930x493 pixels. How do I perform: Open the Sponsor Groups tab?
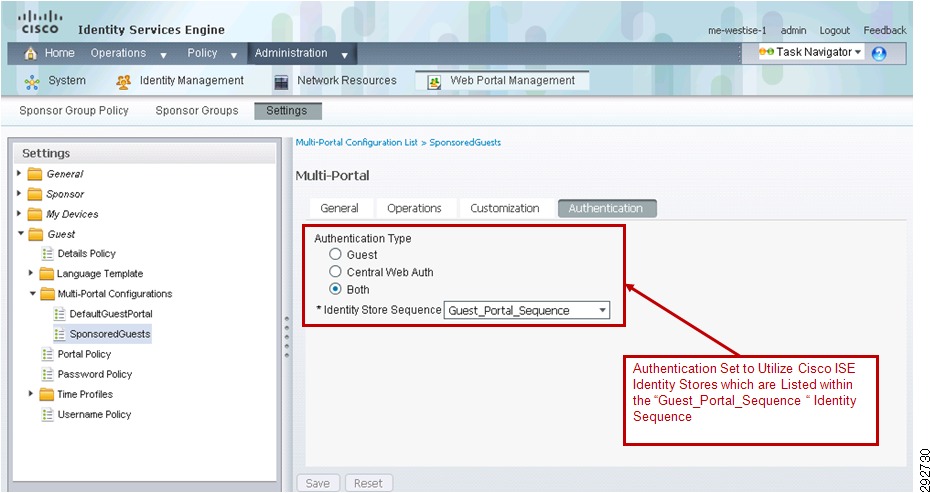click(197, 111)
